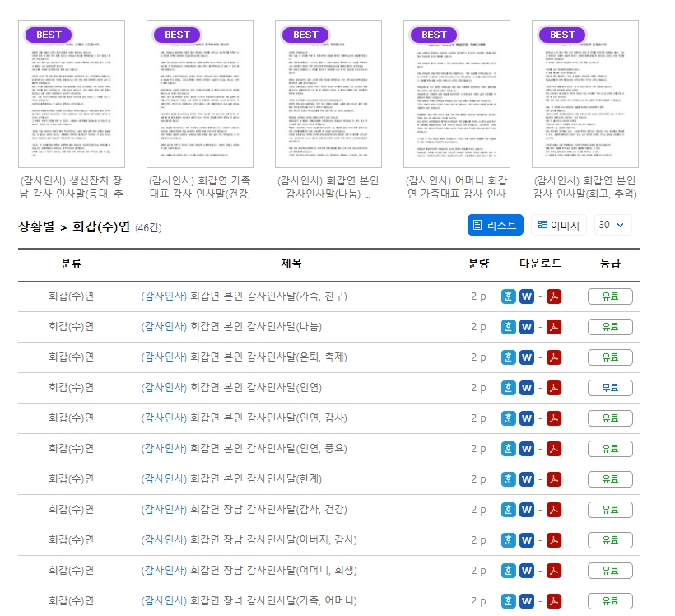
Task: Download the Hangul file for 회갑연 본인 감사인사말(인연)
Action: (x=509, y=387)
